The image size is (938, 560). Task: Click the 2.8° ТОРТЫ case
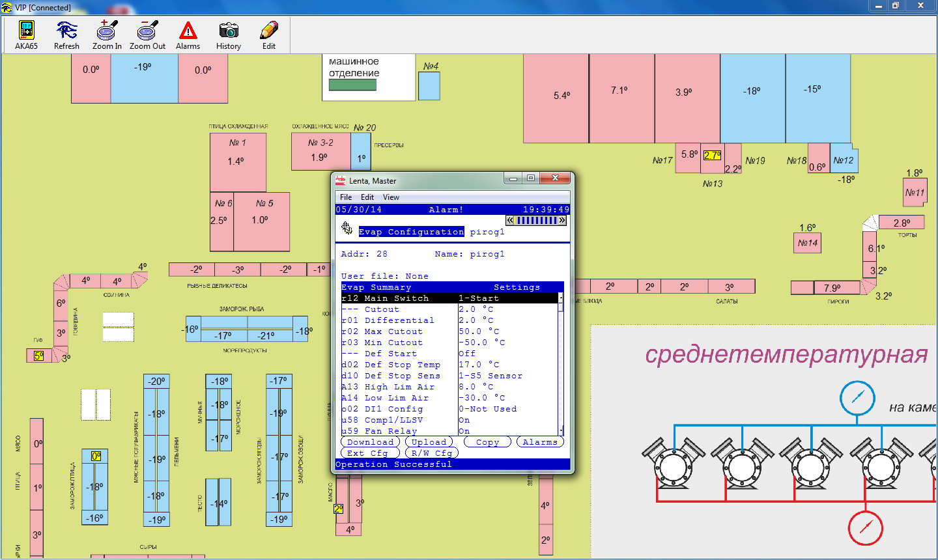click(x=902, y=222)
